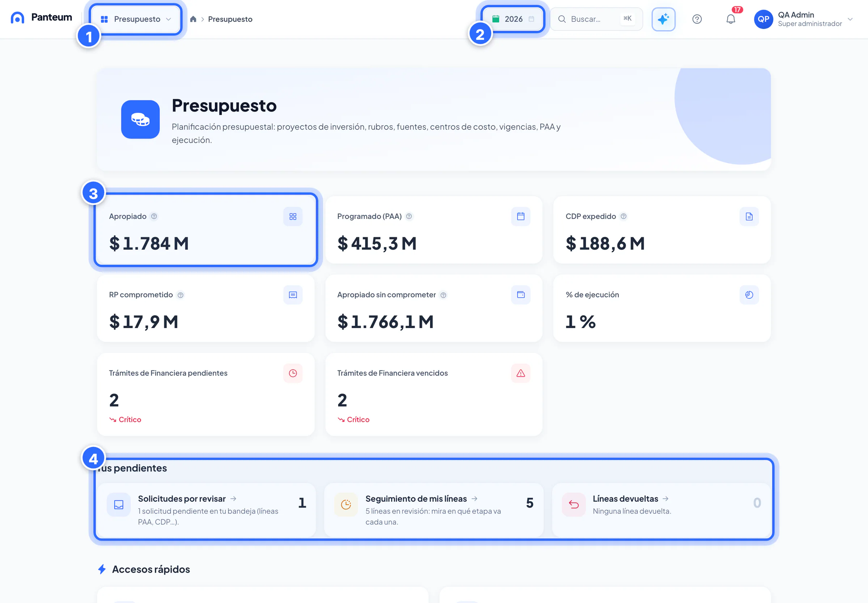Click clock icon on Trámites pendientes card
The height and width of the screenshot is (603, 868).
tap(293, 373)
